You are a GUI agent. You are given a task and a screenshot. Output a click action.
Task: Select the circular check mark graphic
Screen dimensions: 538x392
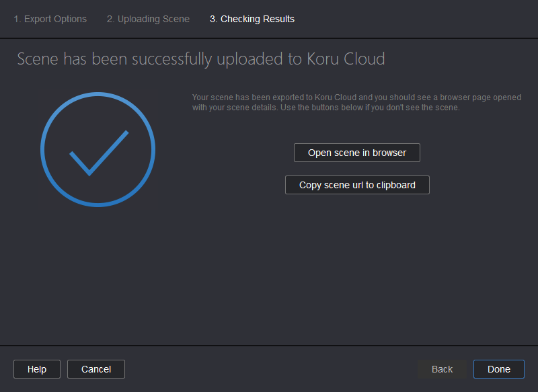coord(98,149)
